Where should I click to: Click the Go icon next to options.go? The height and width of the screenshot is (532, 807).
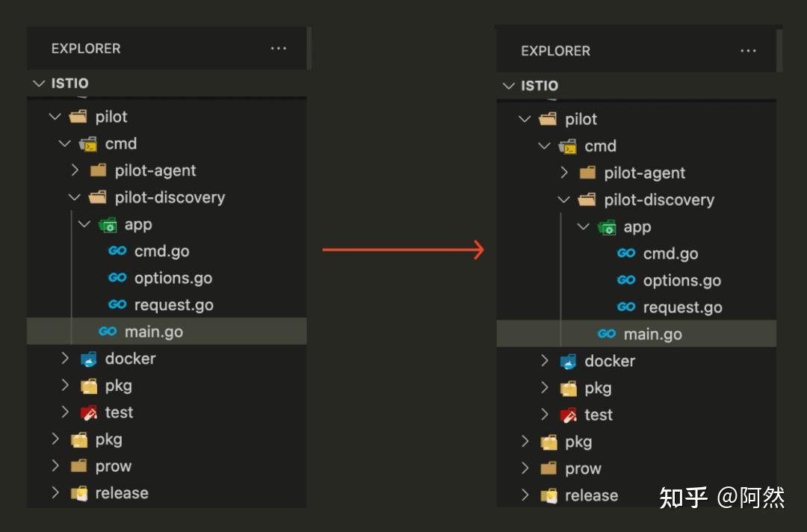(118, 277)
